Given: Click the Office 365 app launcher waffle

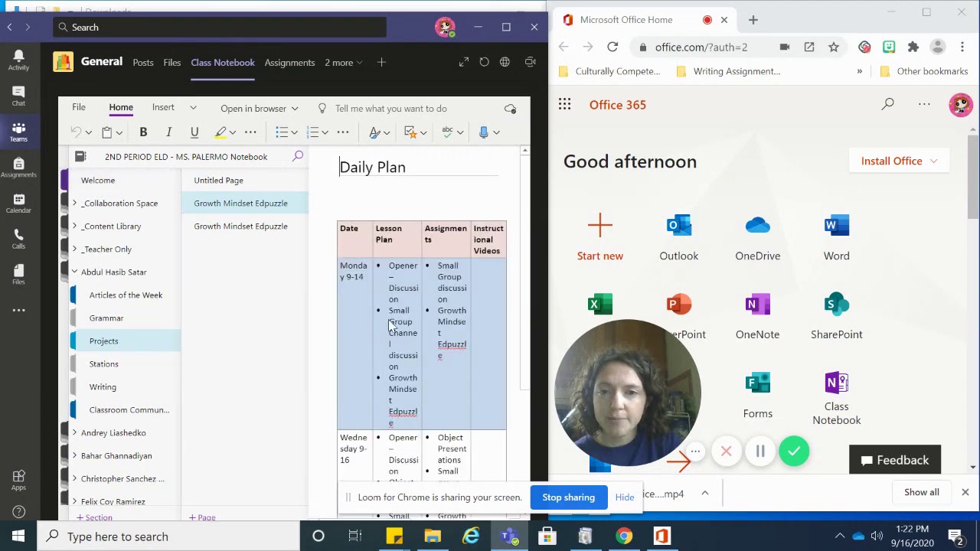Looking at the screenshot, I should (x=564, y=105).
